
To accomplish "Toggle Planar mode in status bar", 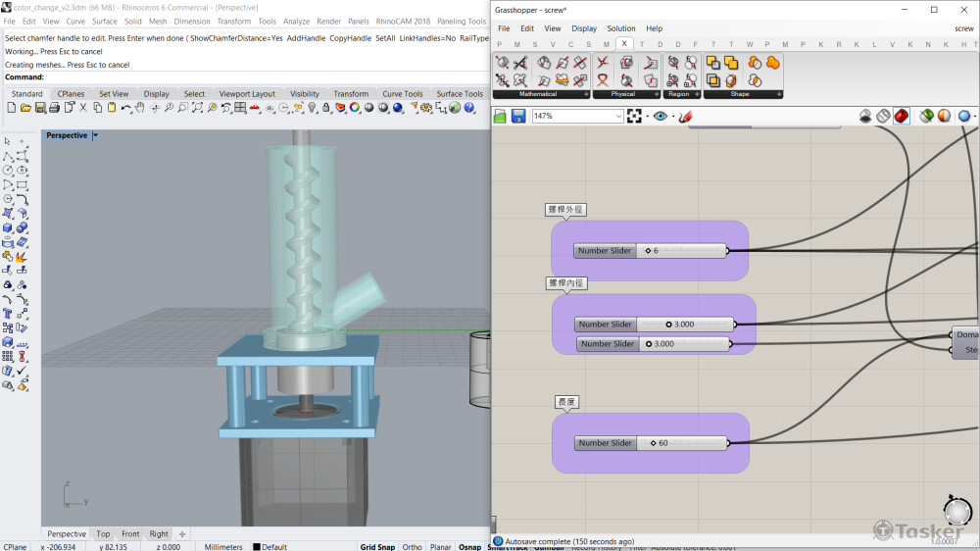I will tap(440, 547).
